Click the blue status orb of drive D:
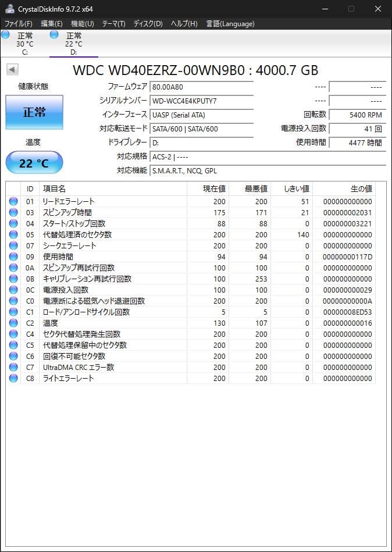The width and height of the screenshot is (392, 552). tap(54, 34)
